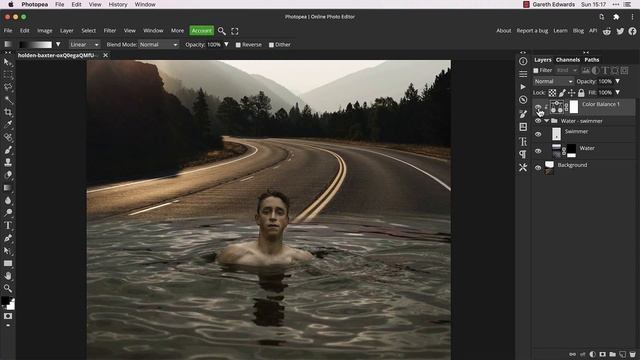Enable the Dither checkbox
This screenshot has height=360, width=640.
tap(271, 45)
